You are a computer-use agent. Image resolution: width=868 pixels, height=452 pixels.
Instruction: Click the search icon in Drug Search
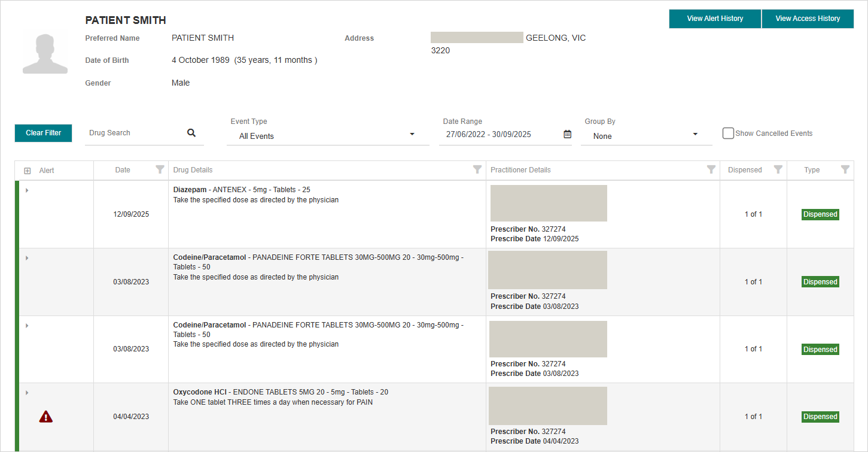coord(191,132)
